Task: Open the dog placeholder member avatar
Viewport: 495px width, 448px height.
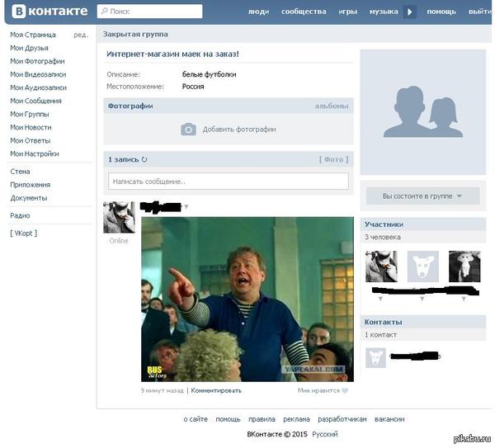Action: coord(422,266)
